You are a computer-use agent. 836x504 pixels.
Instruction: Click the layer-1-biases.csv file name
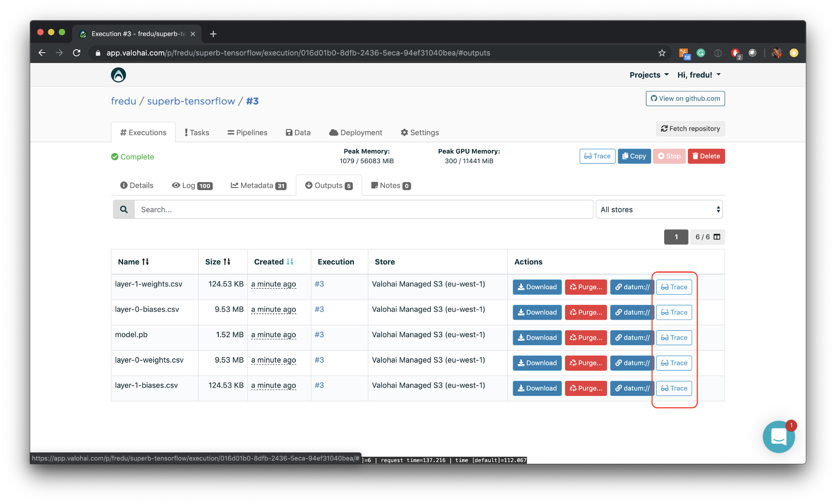[146, 385]
